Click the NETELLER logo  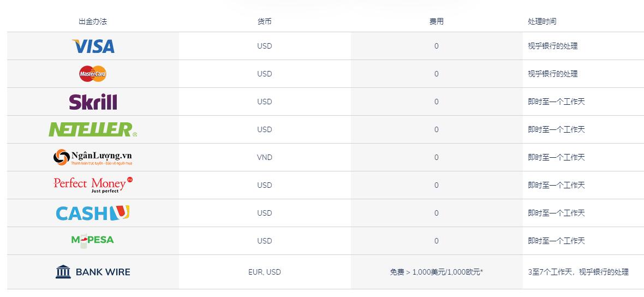tap(93, 129)
